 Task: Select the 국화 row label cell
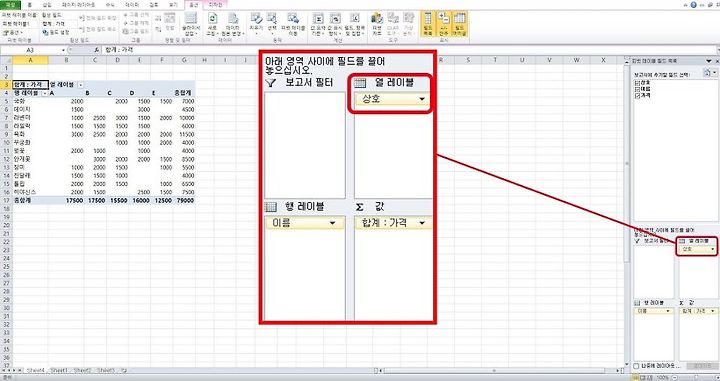pos(30,101)
